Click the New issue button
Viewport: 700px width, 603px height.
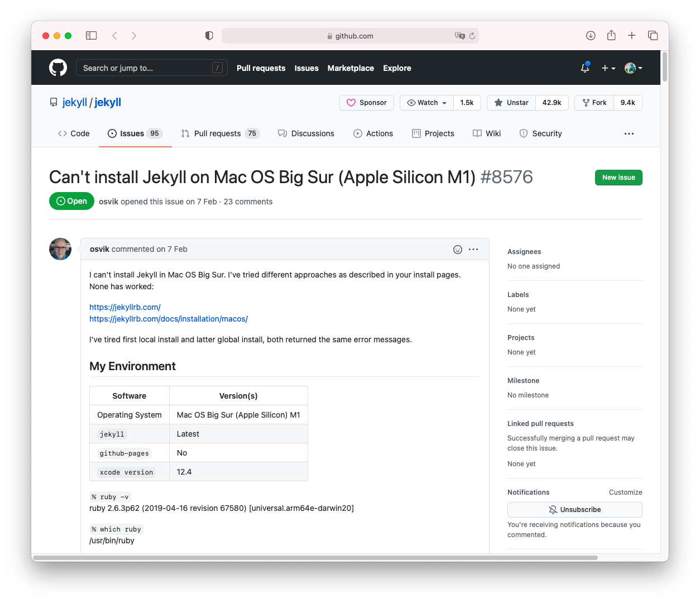[619, 178]
